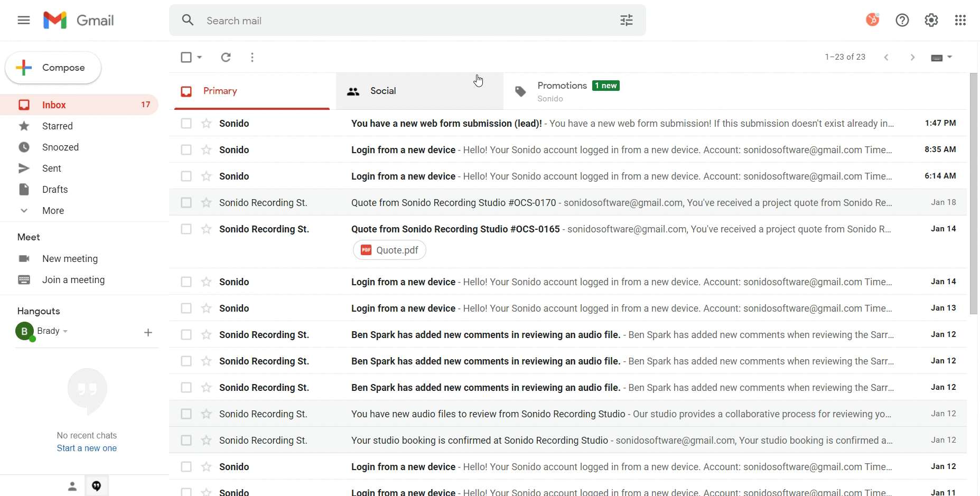The height and width of the screenshot is (496, 980).
Task: Open Brady's Hangouts status dropdown
Action: (66, 331)
